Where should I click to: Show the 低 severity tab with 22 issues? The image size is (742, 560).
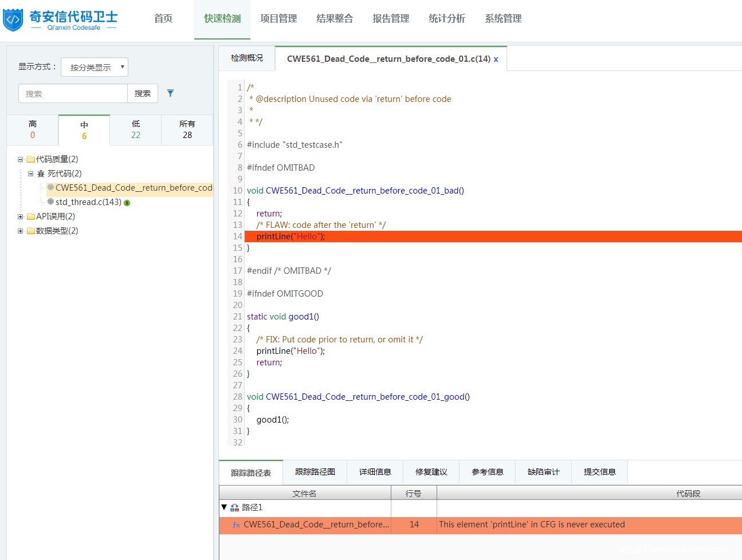click(x=136, y=129)
